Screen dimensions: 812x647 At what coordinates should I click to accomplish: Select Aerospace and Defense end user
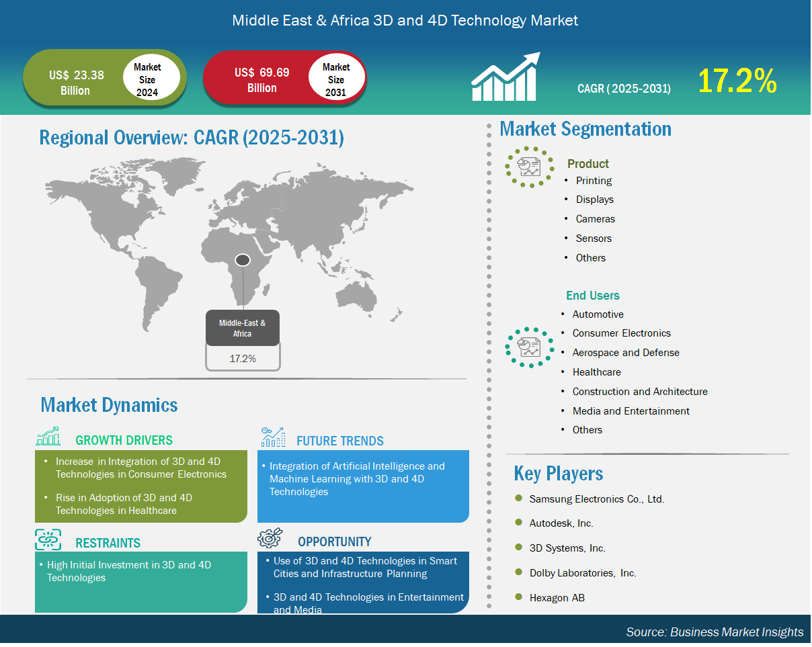[626, 353]
